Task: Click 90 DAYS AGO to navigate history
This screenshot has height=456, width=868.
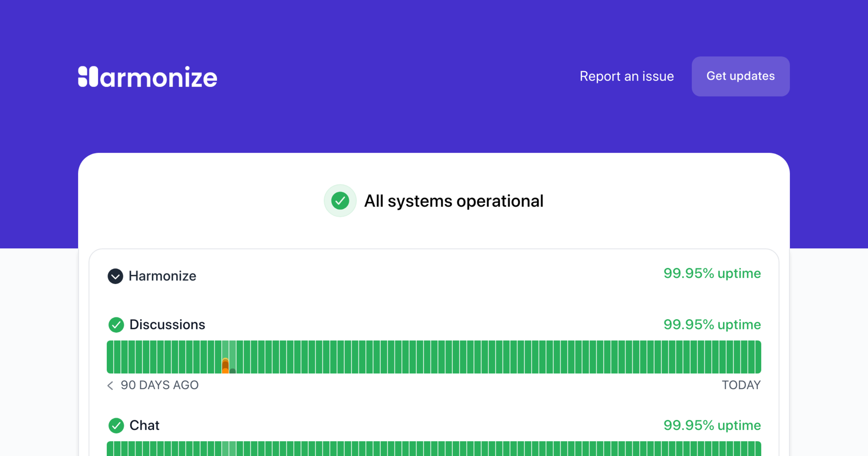Action: tap(160, 385)
